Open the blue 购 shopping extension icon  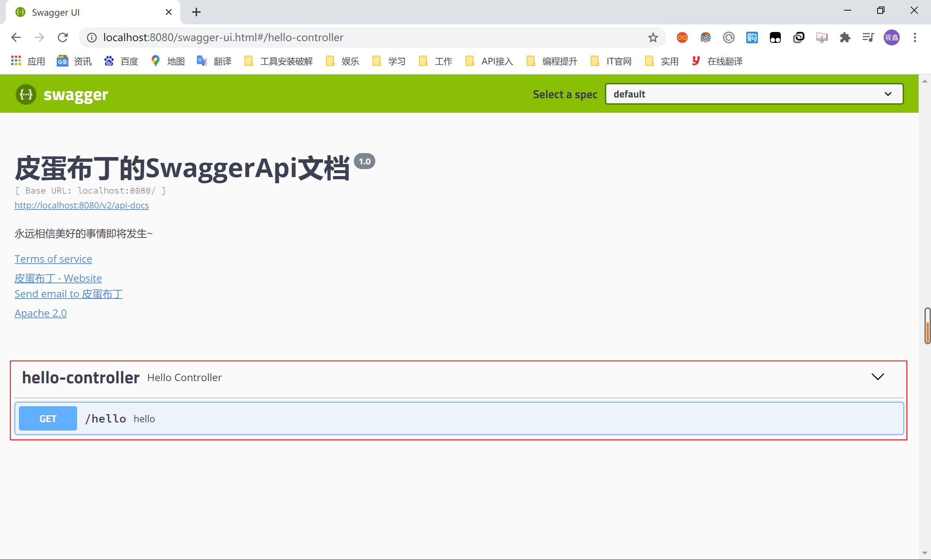coord(752,37)
